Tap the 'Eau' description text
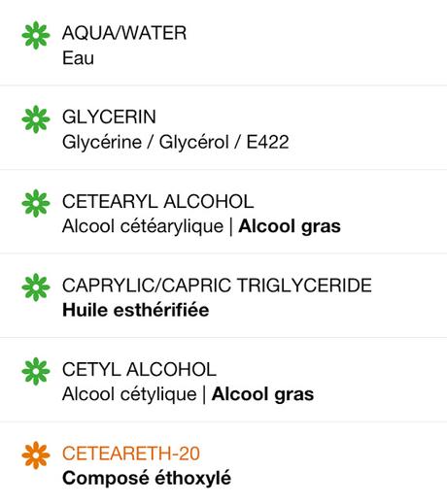Screen dimensions: 447x504 point(78,58)
